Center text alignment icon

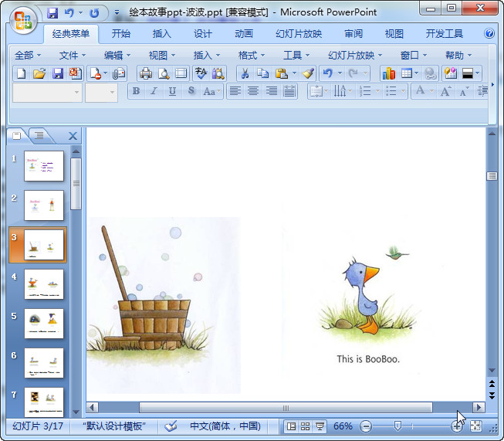coord(253,91)
